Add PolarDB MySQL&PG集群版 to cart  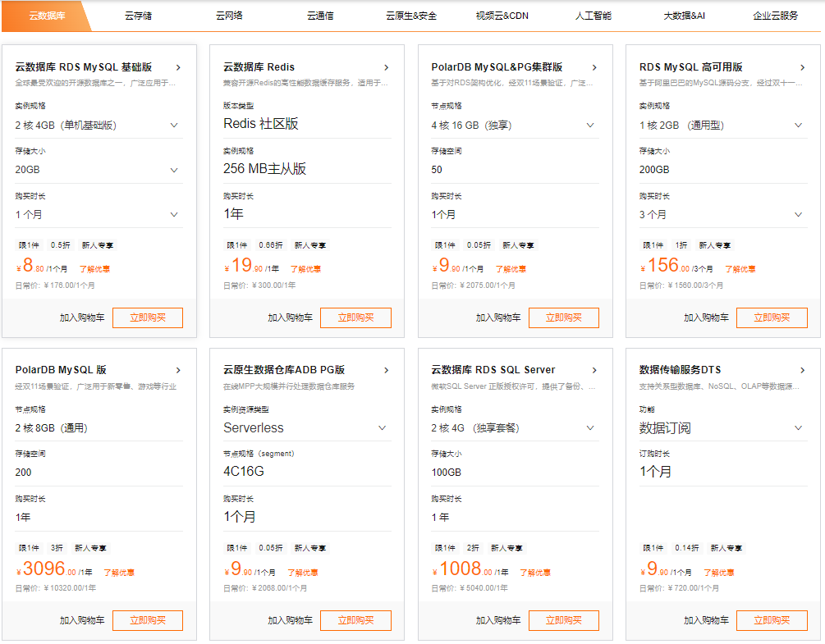[x=498, y=317]
